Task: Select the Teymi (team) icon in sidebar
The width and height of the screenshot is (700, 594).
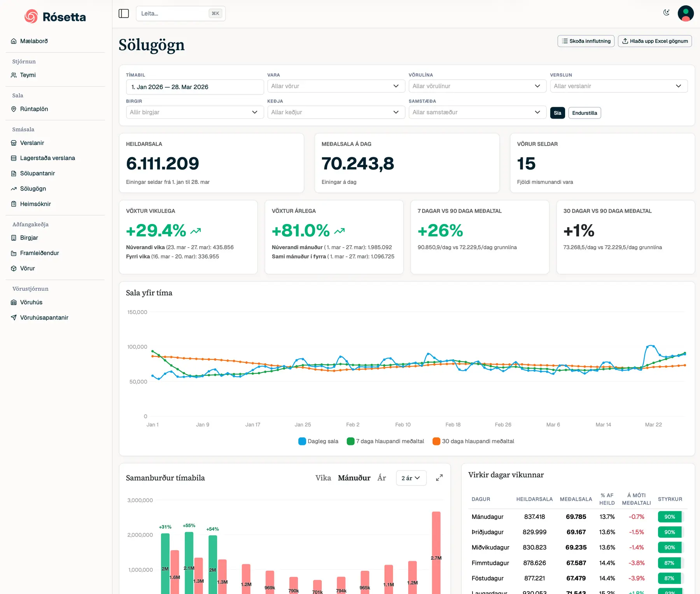Action: 14,75
